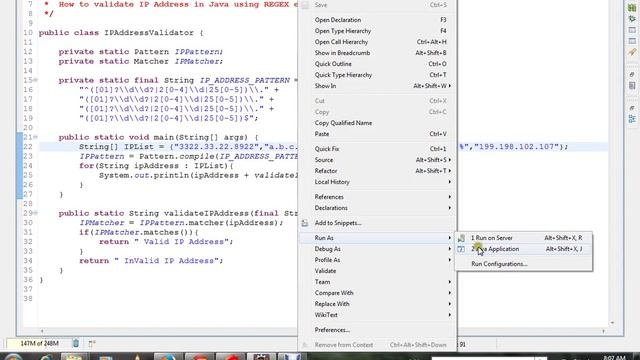Image resolution: width=640 pixels, height=360 pixels.
Task: Click the tan pencil icon in right sidebar
Action: click(632, 52)
